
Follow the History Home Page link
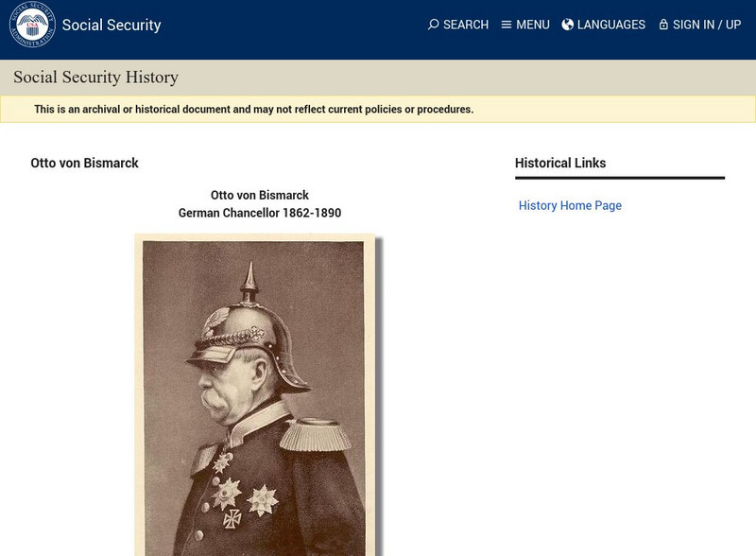click(x=569, y=204)
